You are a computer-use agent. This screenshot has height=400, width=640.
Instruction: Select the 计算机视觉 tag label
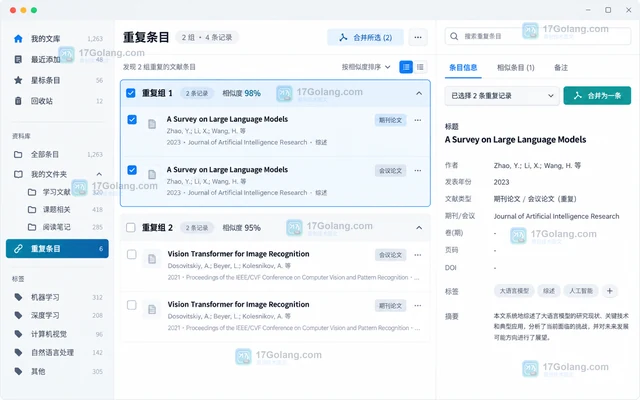(49, 334)
